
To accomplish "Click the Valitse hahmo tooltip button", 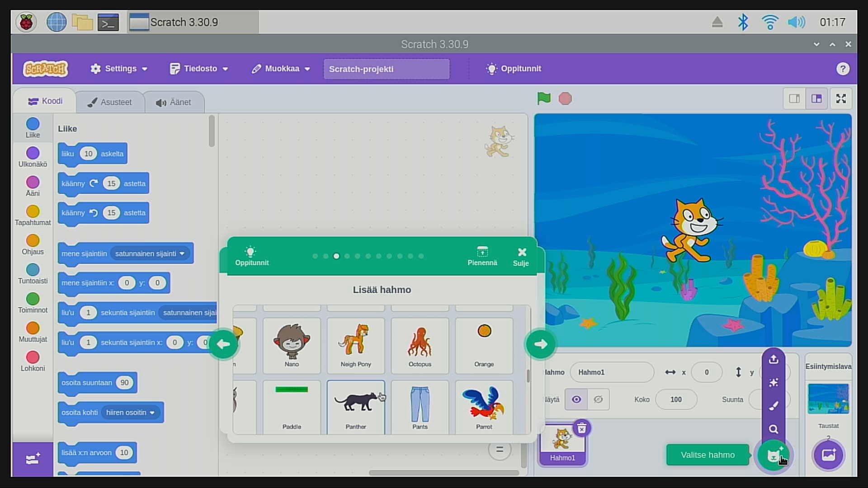I will [708, 455].
